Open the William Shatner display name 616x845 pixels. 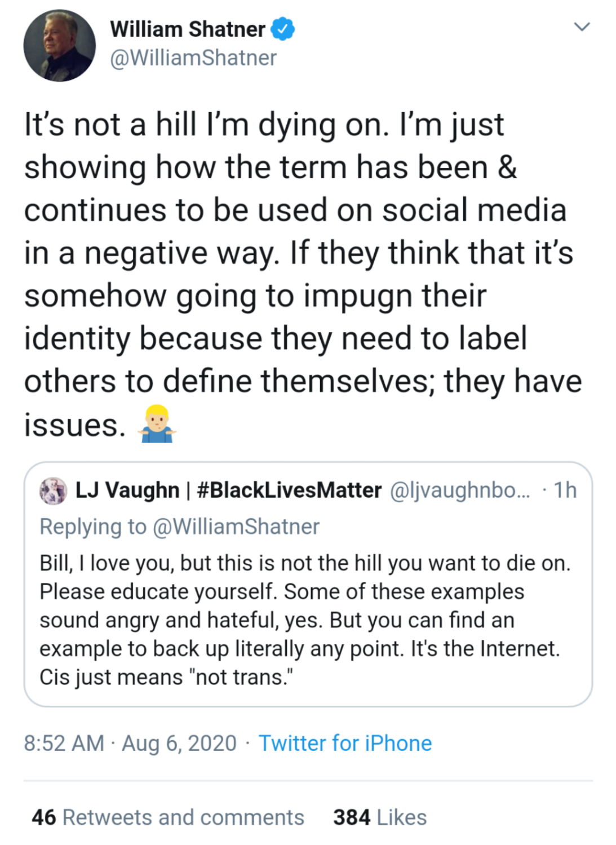(x=188, y=29)
